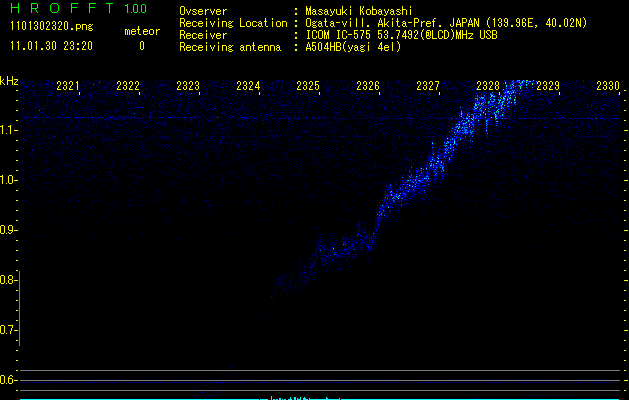Click the ICOM IC-575 receiver value
629x400 pixels.
coord(401,35)
